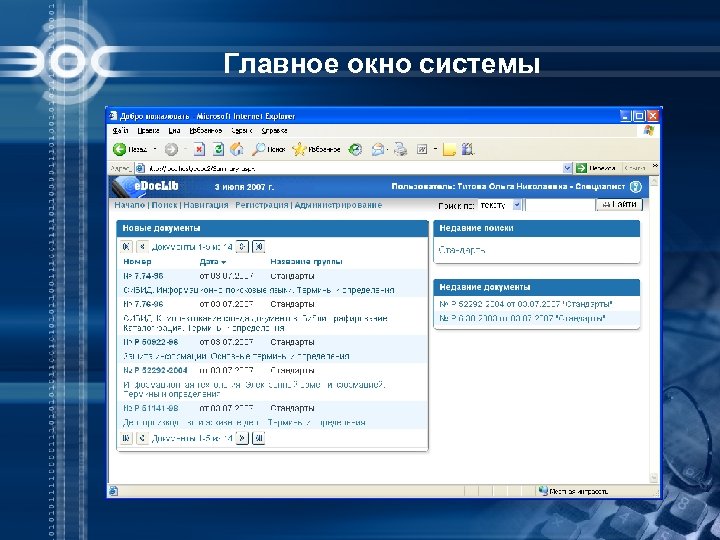Screen dimensions: 720x540
Task: Open help via question mark icon in header
Action: [635, 186]
